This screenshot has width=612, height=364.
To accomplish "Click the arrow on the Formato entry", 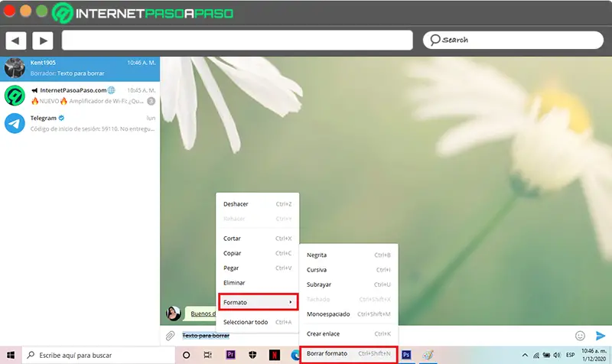I will (x=291, y=302).
